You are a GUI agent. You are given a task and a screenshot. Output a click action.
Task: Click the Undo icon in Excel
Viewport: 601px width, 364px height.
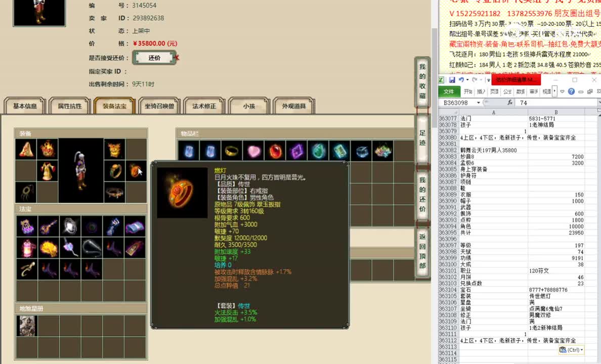tap(461, 79)
